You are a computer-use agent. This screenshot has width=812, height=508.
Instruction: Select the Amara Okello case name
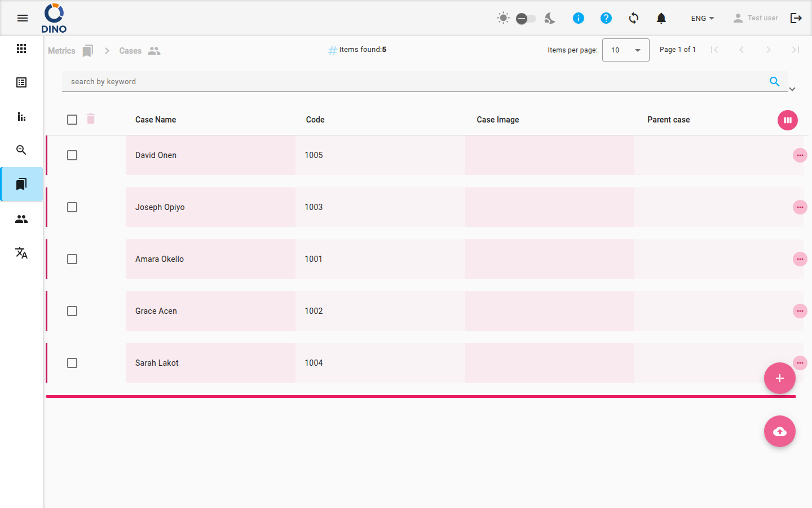coord(160,259)
